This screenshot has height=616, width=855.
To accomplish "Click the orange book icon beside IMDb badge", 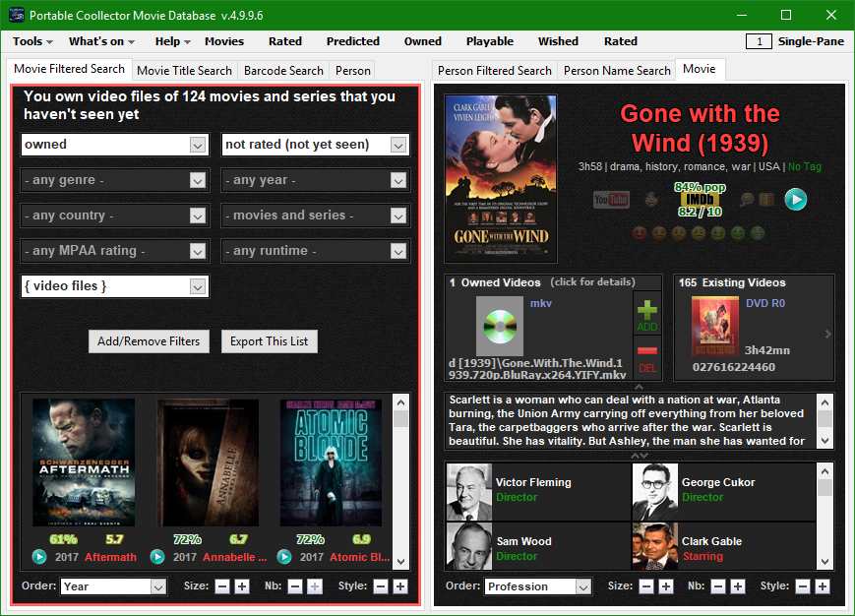I will (x=766, y=200).
